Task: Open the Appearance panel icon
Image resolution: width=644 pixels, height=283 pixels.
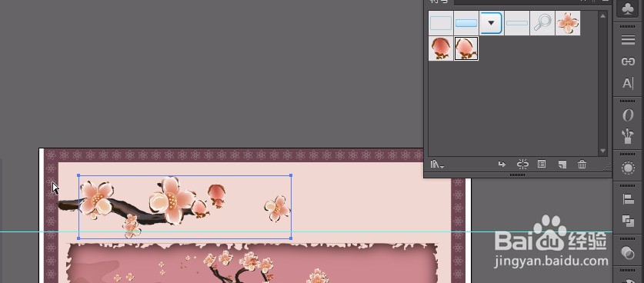Action: point(628,168)
